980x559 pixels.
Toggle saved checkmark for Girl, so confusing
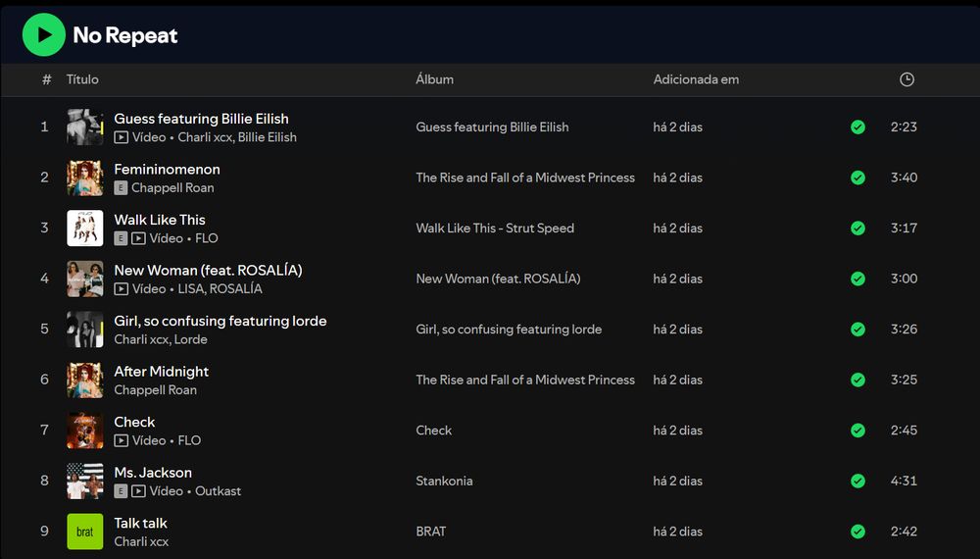point(857,329)
